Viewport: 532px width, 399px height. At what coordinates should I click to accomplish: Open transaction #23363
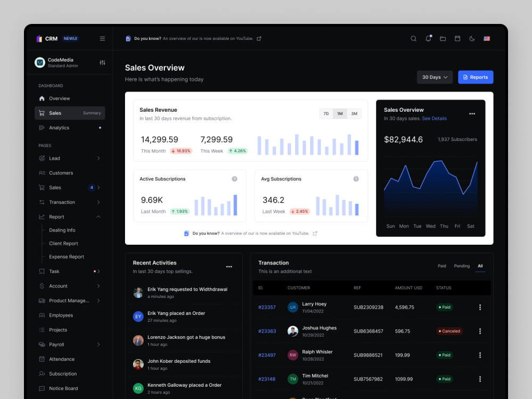pos(267,331)
